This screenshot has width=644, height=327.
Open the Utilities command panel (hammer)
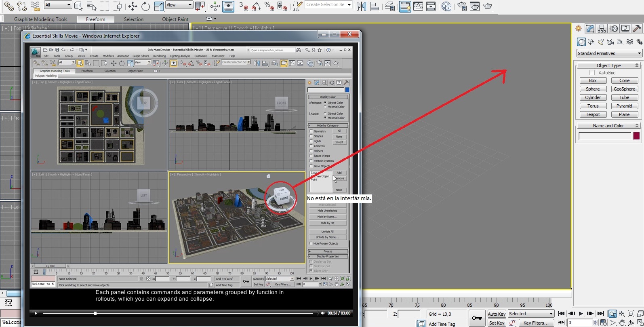point(637,28)
